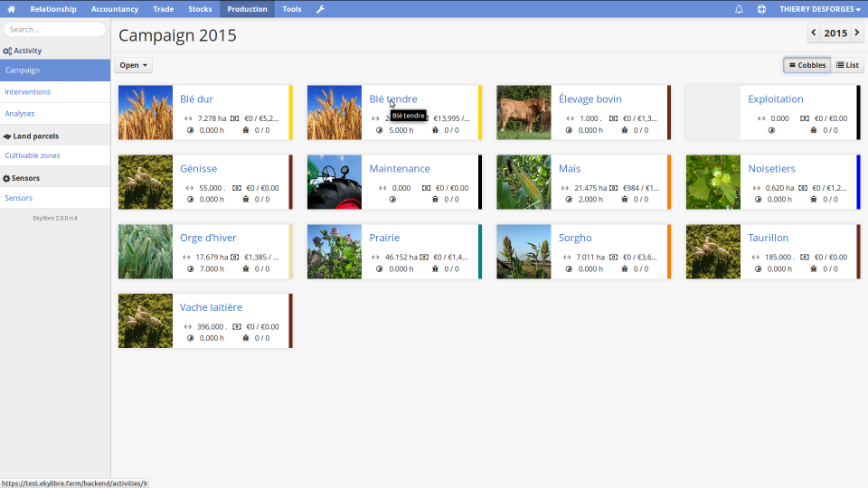Image resolution: width=868 pixels, height=488 pixels.
Task: Open the Accountancy menu
Action: [115, 9]
